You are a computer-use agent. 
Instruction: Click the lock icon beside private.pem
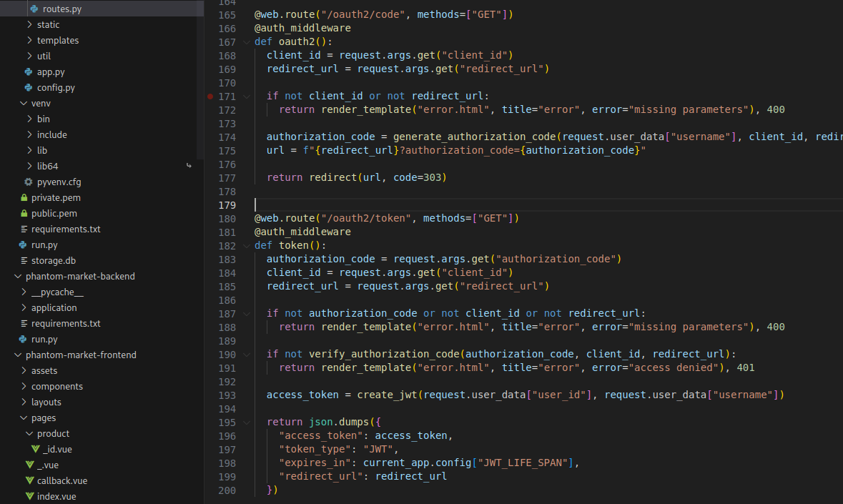[24, 198]
